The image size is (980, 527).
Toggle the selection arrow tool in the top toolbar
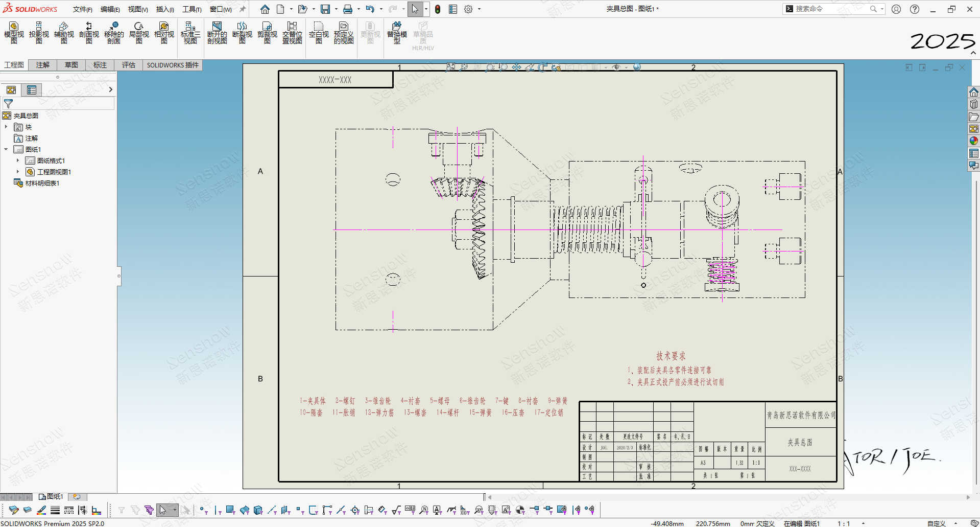[x=415, y=9]
